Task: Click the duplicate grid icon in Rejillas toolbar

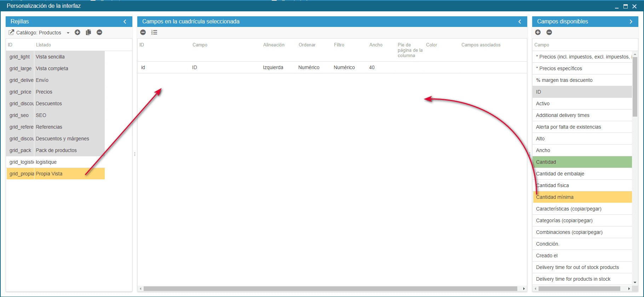Action: tap(88, 32)
